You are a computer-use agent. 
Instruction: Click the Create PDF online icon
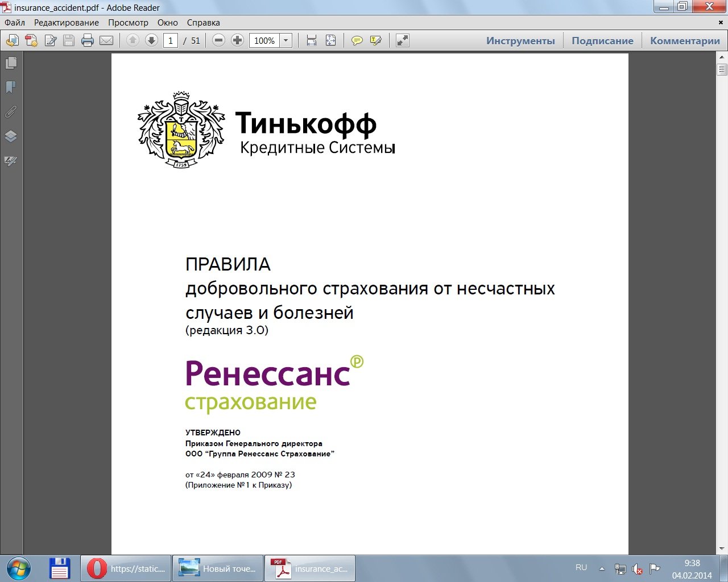[x=31, y=40]
